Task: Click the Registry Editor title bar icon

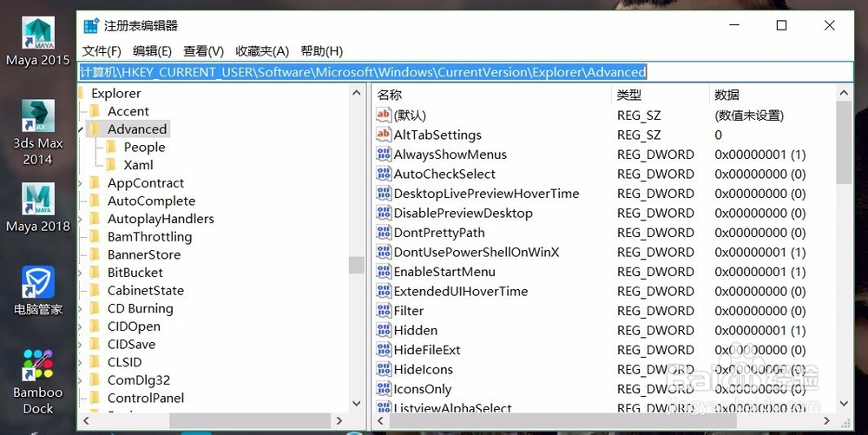Action: [91, 25]
